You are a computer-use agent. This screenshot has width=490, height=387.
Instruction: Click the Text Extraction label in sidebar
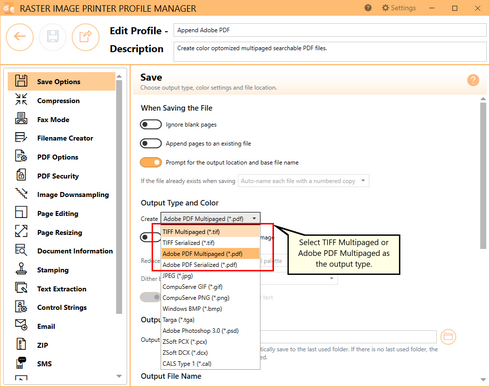[62, 289]
